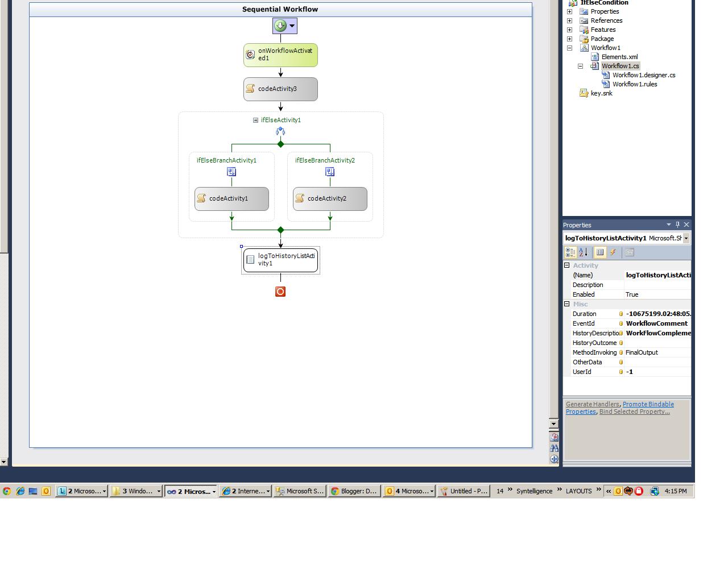Click the MethodInvoking FinalOutput value
Image resolution: width=728 pixels, height=582 pixels.
[x=642, y=352]
